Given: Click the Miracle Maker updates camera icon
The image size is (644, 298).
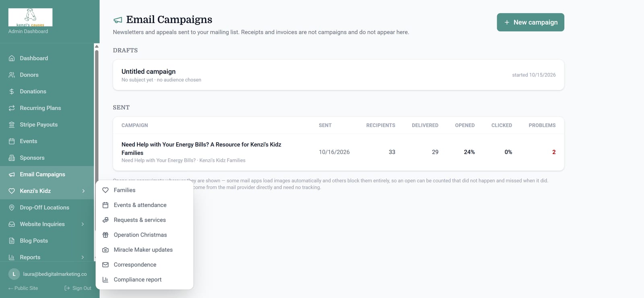Looking at the screenshot, I should 105,250.
